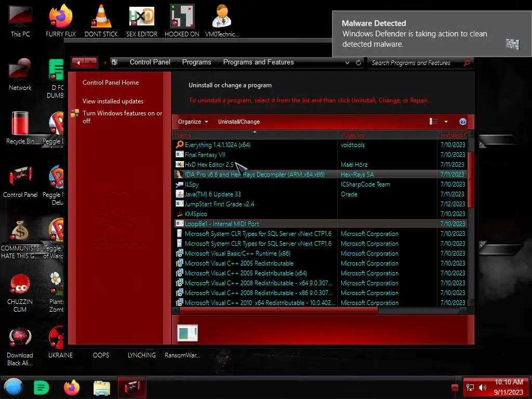Viewport: 532px width, 399px height.
Task: Open the HxD shortcut on the desktop
Action: coord(142,20)
